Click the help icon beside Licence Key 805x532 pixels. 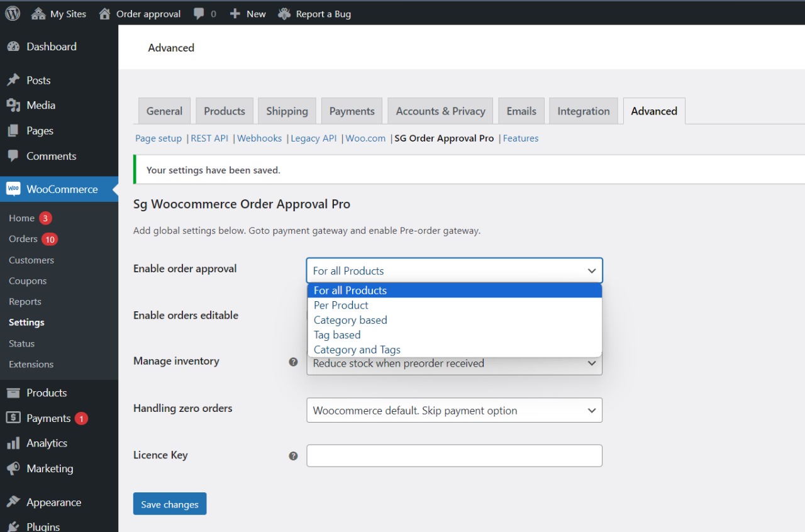coord(293,456)
